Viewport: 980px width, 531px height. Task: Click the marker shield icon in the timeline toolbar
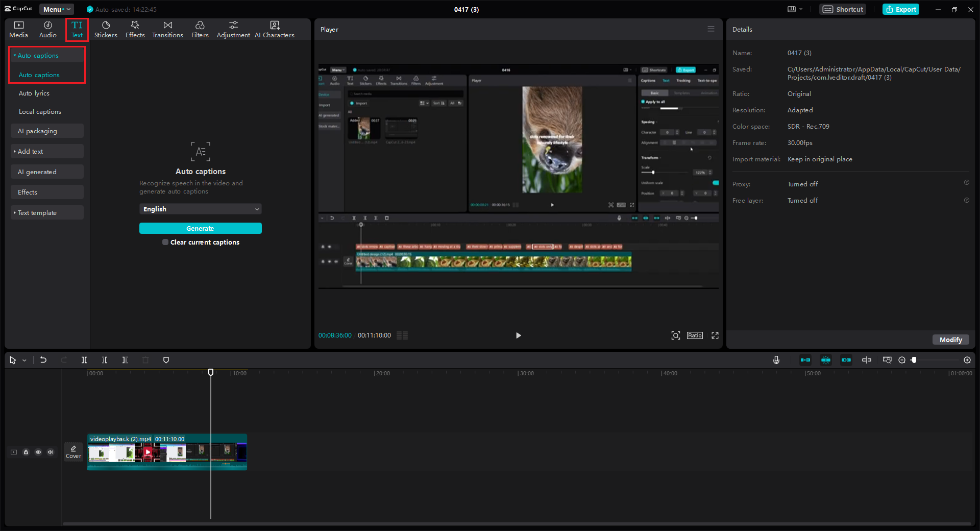[x=166, y=360]
